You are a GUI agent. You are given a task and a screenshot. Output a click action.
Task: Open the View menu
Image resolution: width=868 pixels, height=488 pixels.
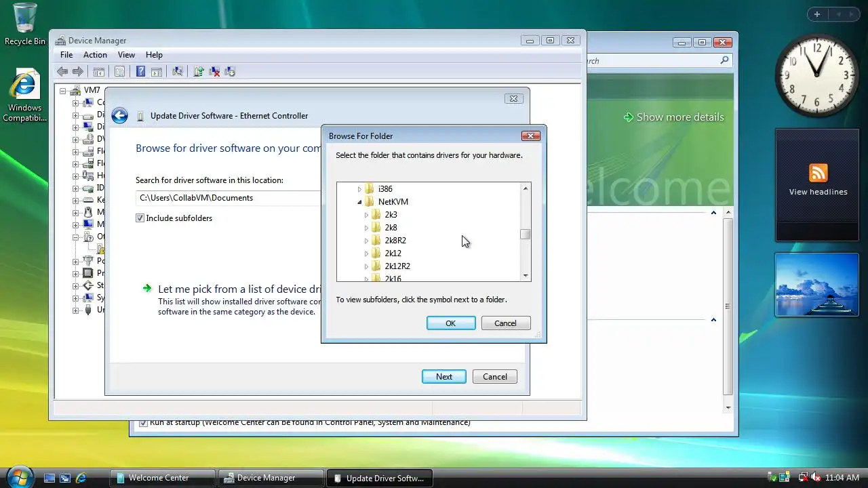click(126, 55)
